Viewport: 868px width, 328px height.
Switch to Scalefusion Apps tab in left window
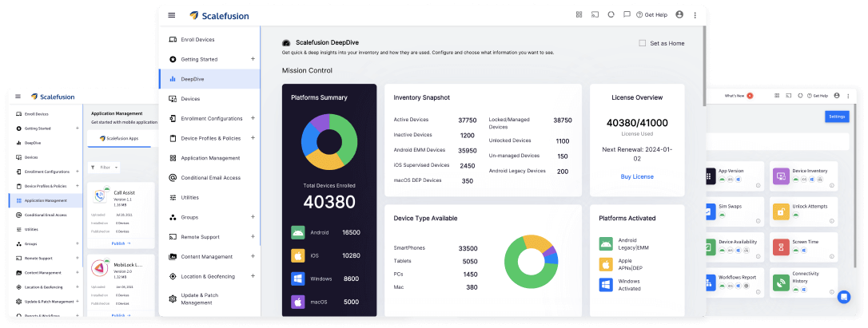click(x=119, y=138)
